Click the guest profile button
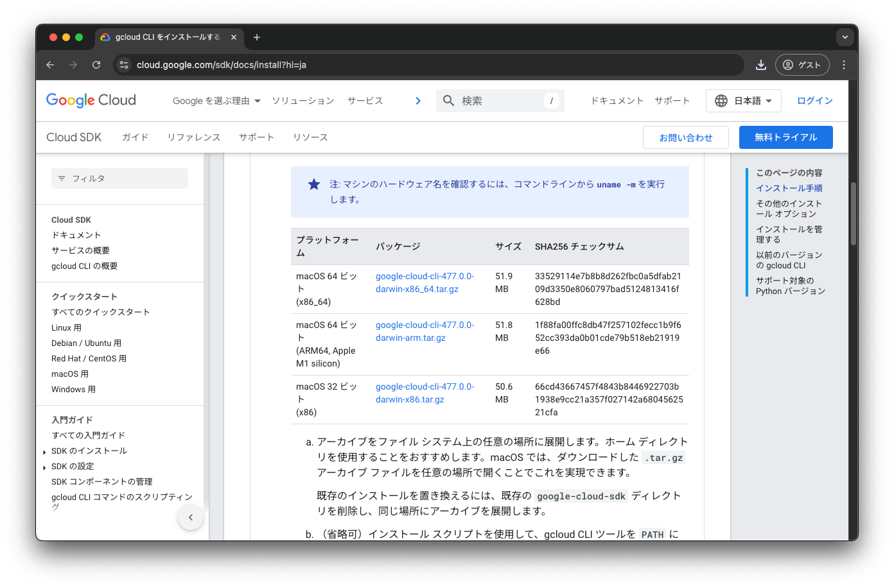This screenshot has width=894, height=588. (x=802, y=65)
